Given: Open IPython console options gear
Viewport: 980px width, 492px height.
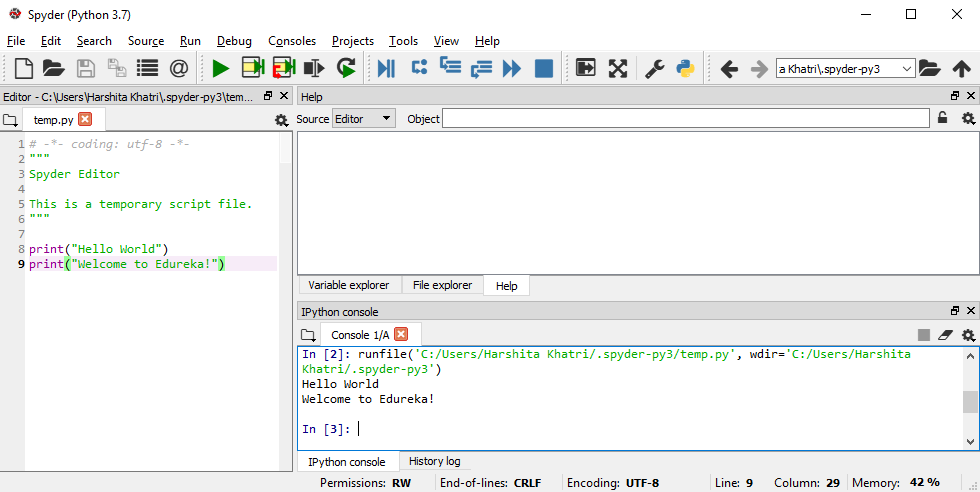Looking at the screenshot, I should point(968,335).
